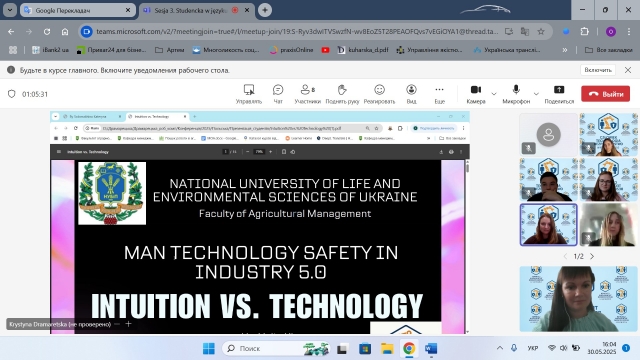The image size is (640, 360).
Task: Open the volume control in tray
Action: [563, 348]
